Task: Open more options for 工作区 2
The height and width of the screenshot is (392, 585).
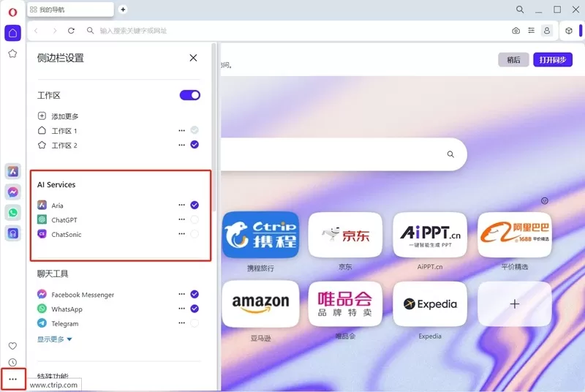Action: [181, 145]
